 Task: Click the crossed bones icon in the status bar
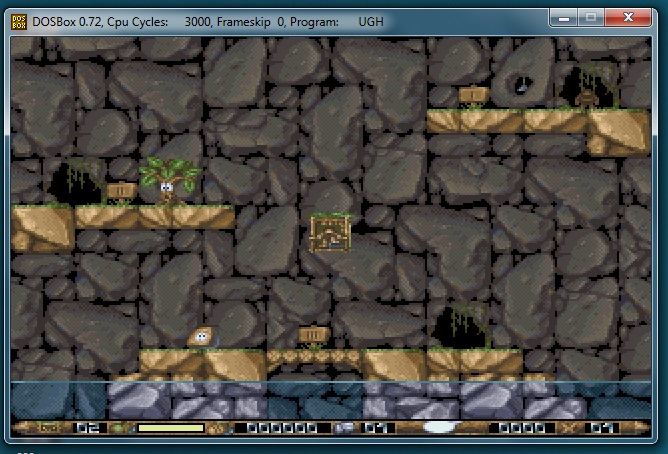coord(568,428)
